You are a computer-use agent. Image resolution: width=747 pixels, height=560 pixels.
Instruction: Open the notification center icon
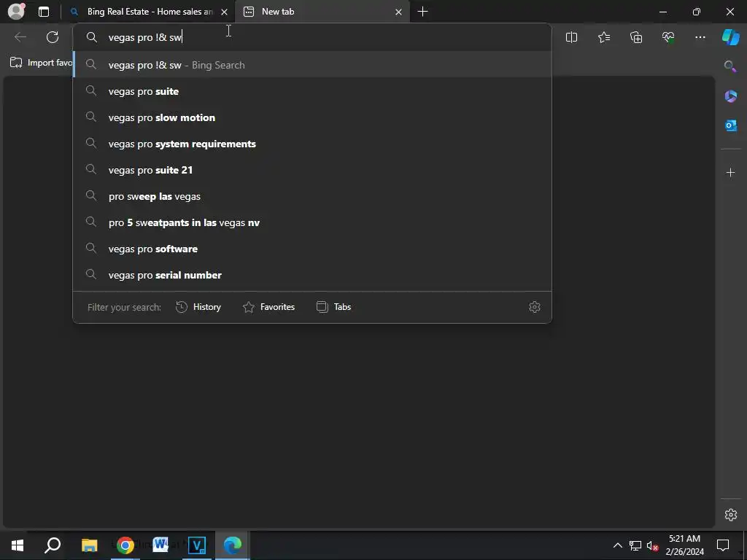point(723,545)
